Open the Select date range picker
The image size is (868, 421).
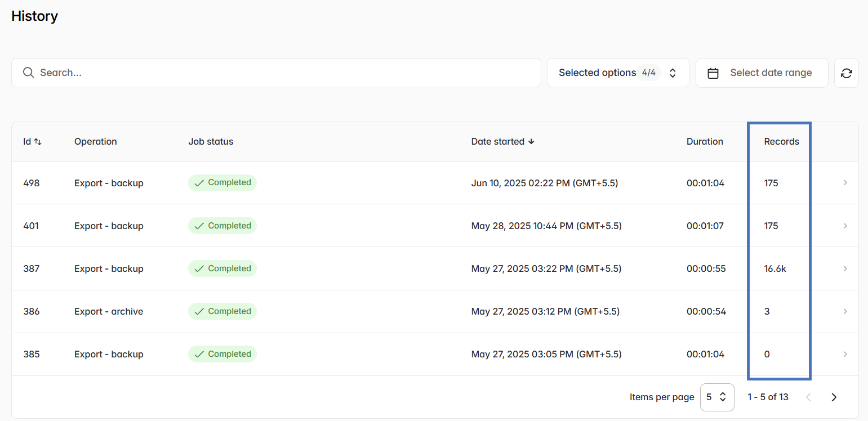(770, 73)
